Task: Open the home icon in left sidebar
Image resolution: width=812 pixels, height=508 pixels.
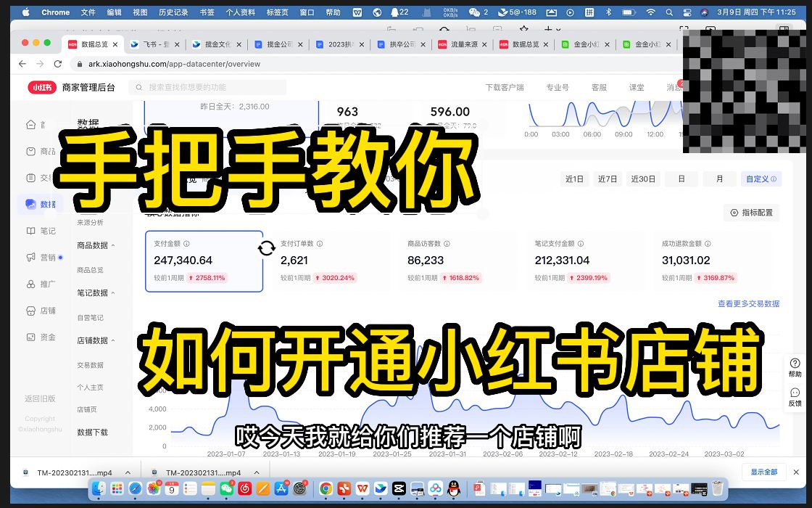Action: click(x=30, y=124)
